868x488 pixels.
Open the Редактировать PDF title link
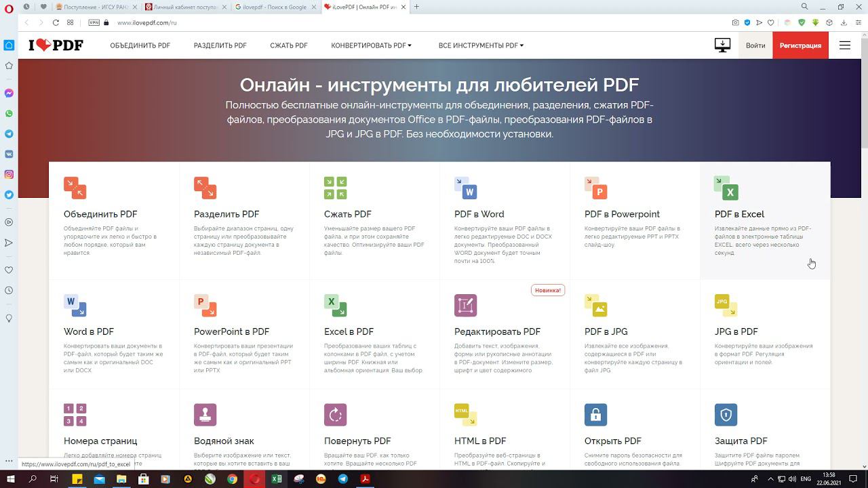pos(497,331)
